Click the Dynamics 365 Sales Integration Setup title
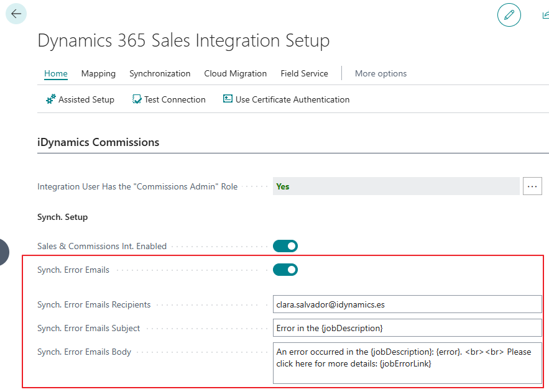The image size is (549, 392). tap(183, 40)
